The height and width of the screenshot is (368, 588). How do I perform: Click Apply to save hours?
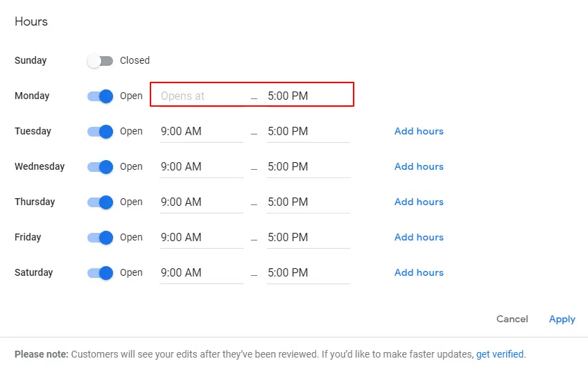coord(562,319)
